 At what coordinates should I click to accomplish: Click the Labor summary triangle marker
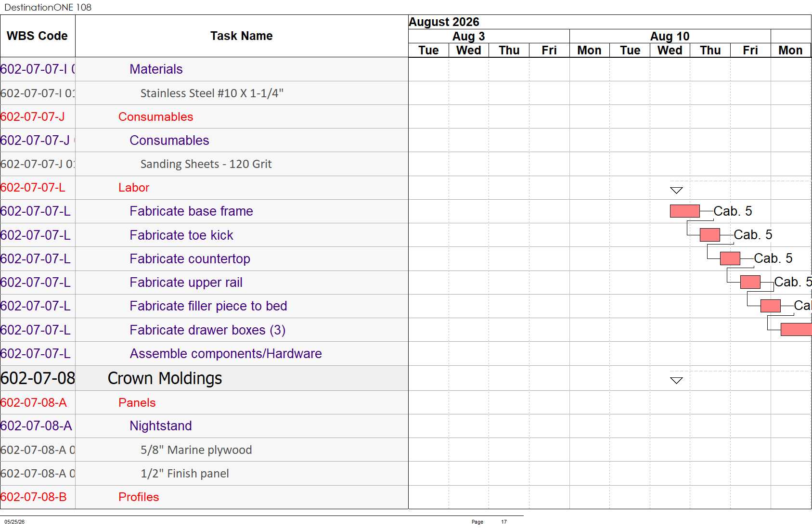(x=676, y=191)
